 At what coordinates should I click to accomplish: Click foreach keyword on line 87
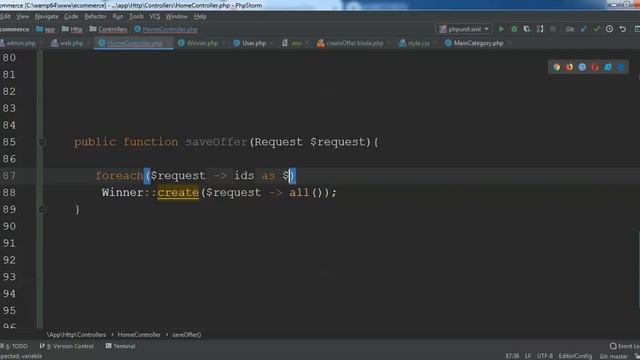click(119, 176)
